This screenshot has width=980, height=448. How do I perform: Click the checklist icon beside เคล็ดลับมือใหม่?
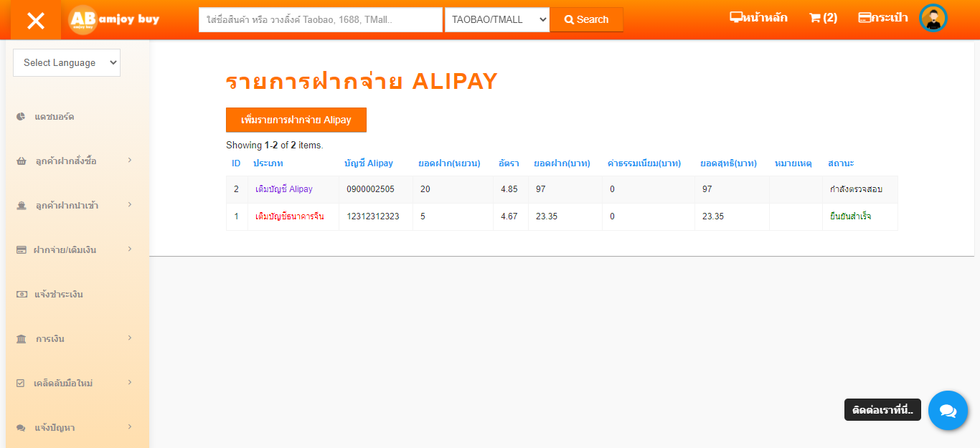point(21,383)
